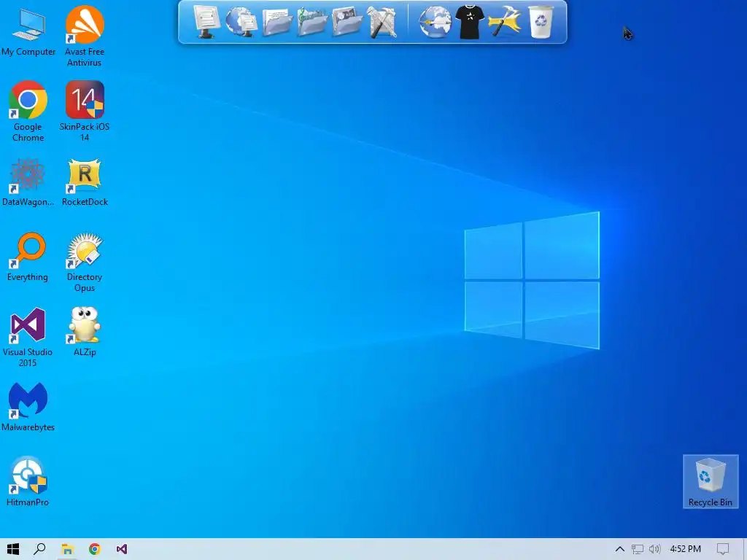This screenshot has height=560, width=747.
Task: Open My Pictures folder in the dock
Action: (347, 21)
